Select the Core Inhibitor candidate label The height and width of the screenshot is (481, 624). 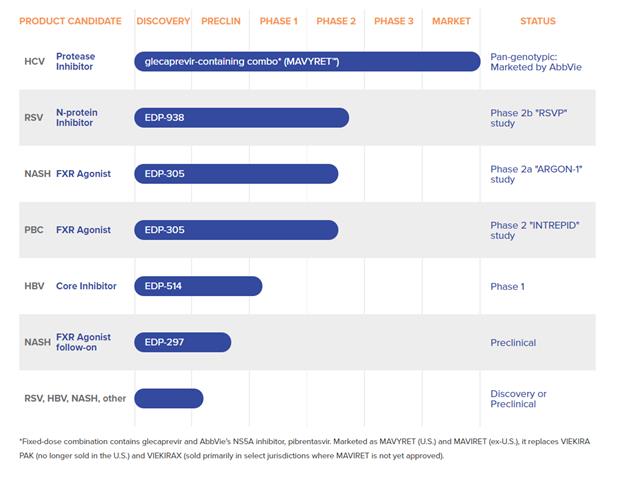[x=86, y=286]
